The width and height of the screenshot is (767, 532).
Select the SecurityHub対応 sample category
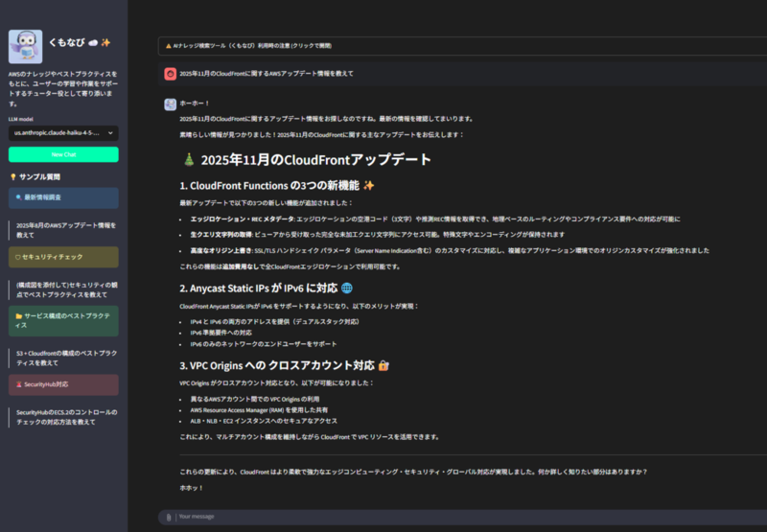[63, 384]
